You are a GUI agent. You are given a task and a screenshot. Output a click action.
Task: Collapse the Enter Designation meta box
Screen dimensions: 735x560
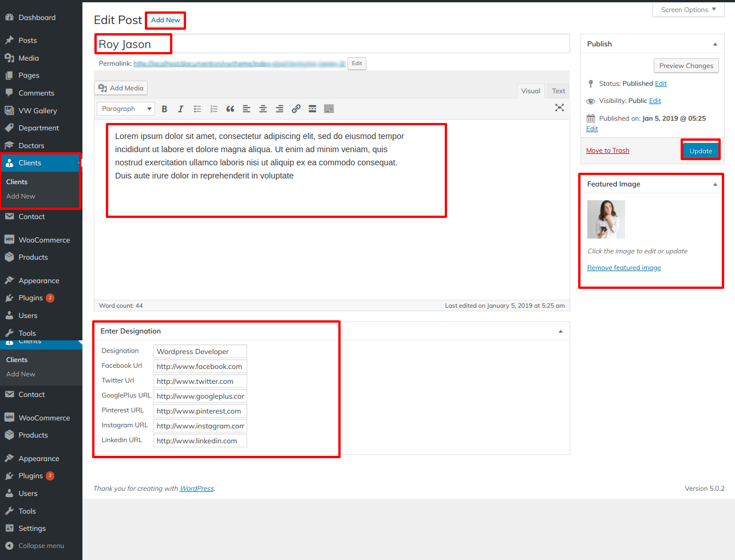click(x=560, y=331)
